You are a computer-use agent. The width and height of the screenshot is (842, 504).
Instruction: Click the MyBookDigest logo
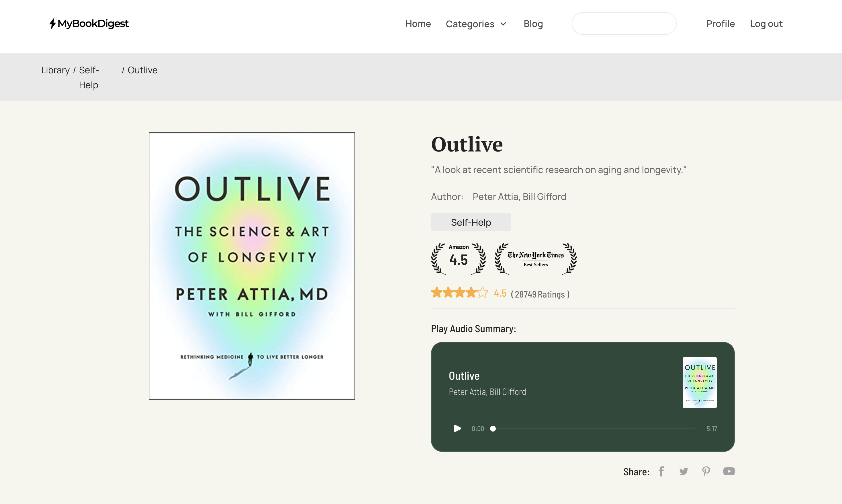click(89, 23)
